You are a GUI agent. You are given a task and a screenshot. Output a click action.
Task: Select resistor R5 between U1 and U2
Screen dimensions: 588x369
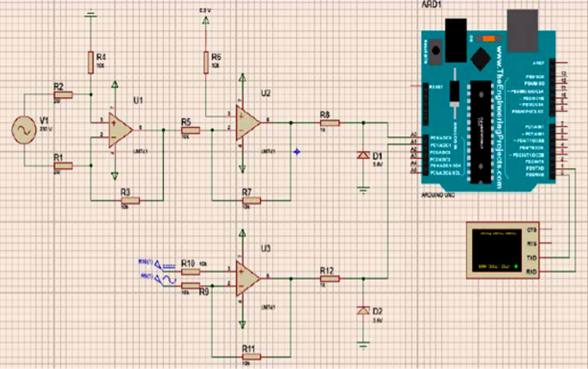click(x=191, y=130)
